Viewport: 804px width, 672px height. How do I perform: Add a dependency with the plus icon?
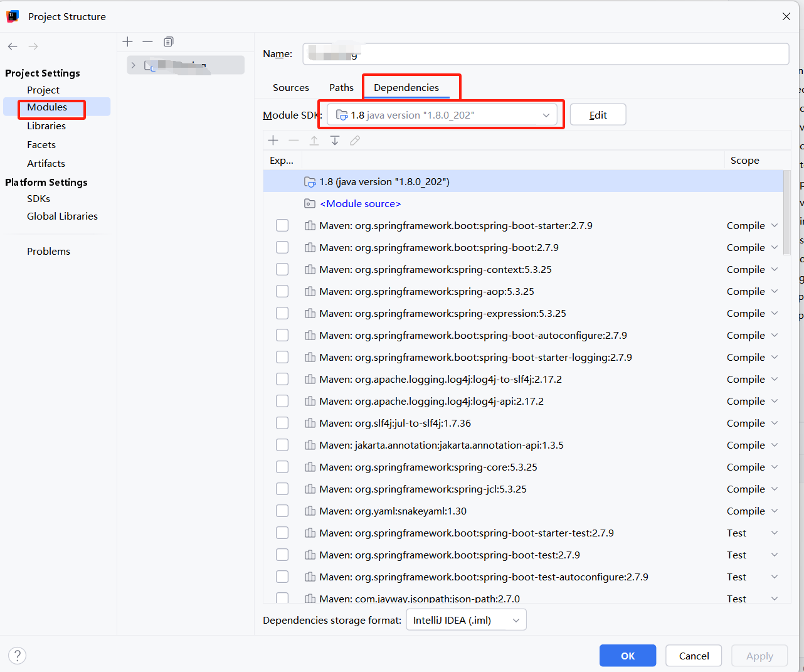tap(273, 140)
